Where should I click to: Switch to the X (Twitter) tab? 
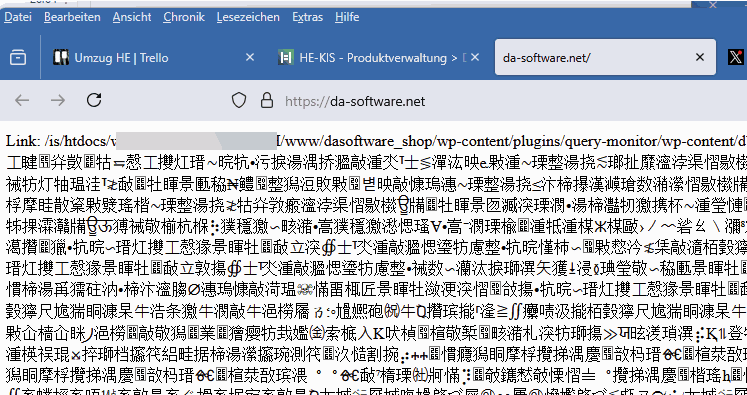(x=736, y=58)
